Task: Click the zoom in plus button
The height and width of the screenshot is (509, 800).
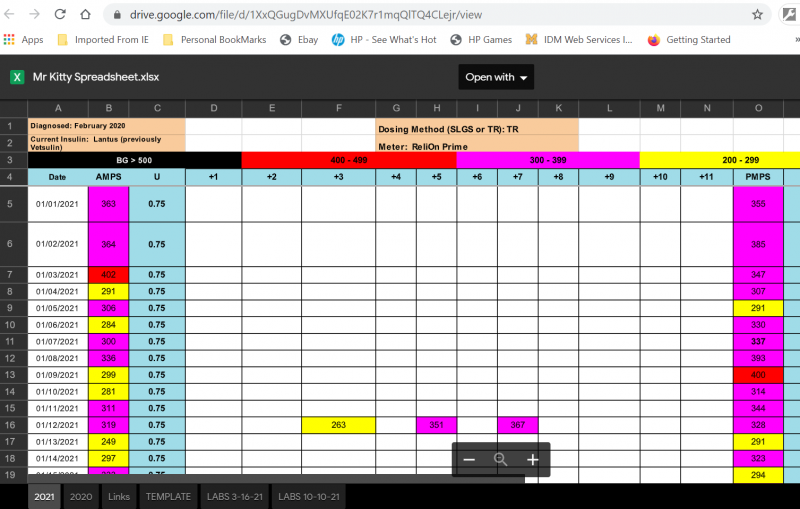Action: [533, 460]
